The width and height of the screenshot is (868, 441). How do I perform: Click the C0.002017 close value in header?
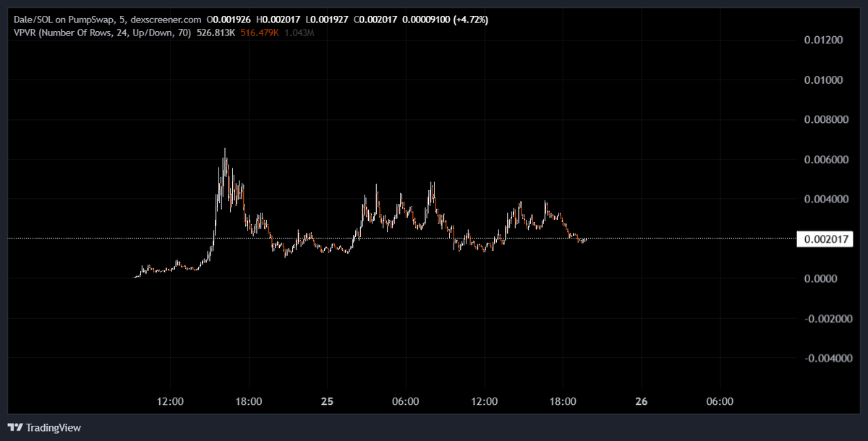tap(377, 20)
